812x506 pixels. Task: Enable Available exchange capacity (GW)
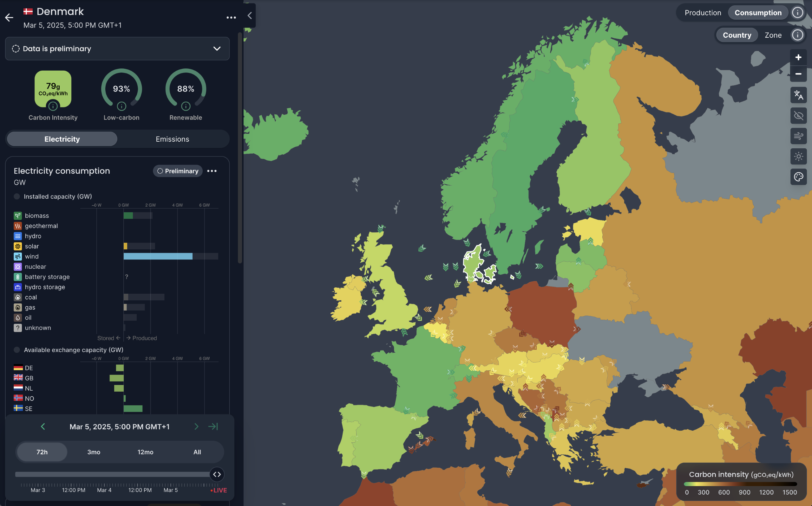click(x=16, y=350)
